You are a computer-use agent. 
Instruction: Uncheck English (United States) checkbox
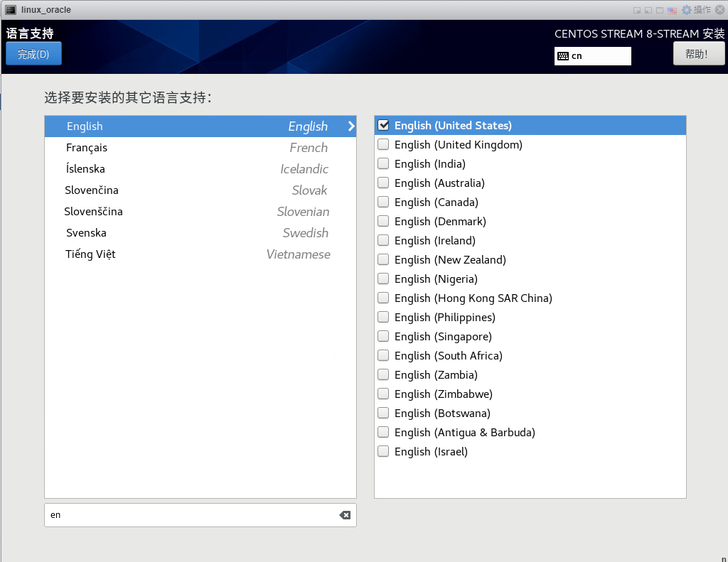383,125
